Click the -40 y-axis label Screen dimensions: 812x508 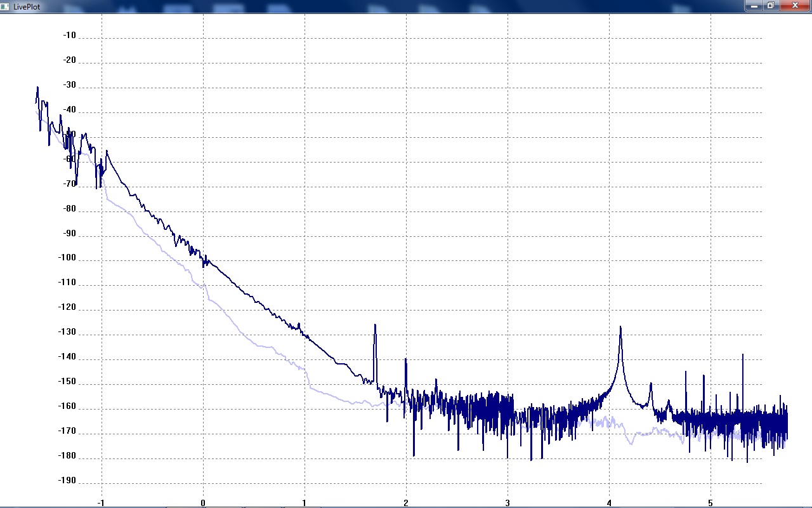69,110
